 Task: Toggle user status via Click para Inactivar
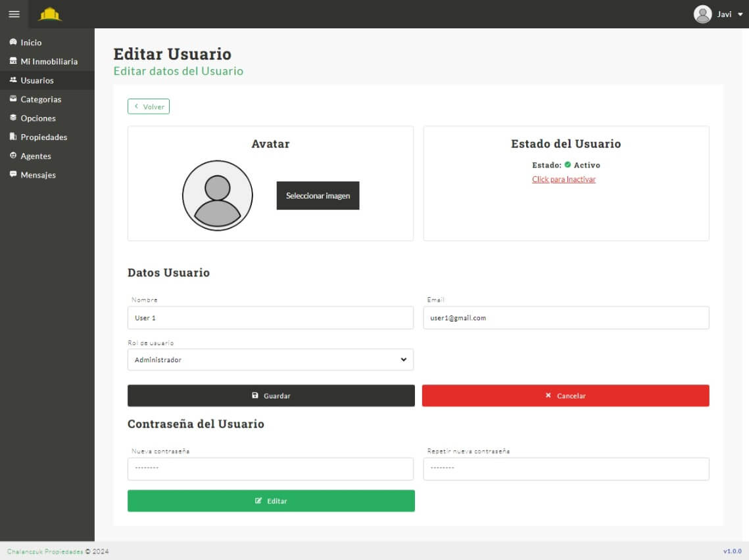(564, 179)
